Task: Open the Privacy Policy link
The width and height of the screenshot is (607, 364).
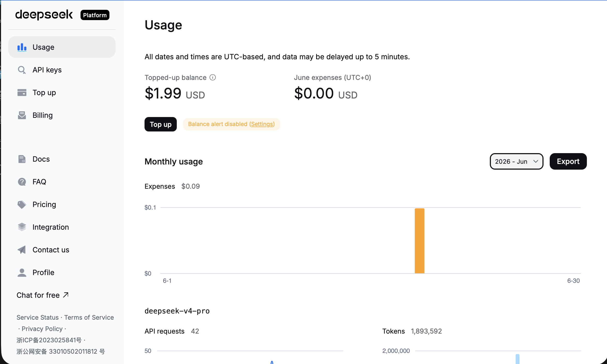Action: (42, 329)
